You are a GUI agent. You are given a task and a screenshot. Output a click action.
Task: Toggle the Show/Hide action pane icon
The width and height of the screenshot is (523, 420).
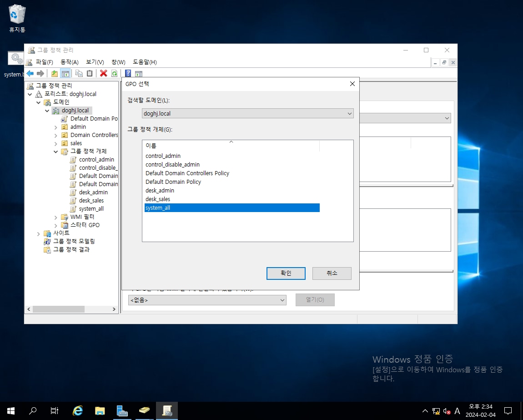(139, 73)
